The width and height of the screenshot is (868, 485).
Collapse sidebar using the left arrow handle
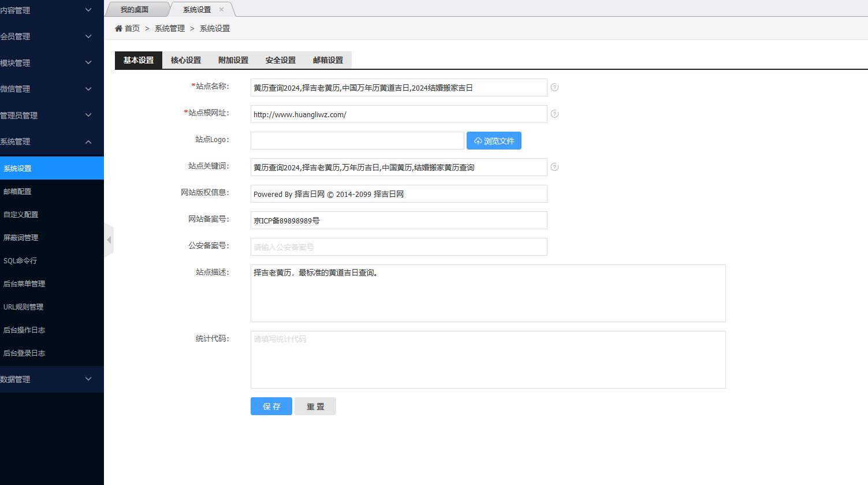click(x=109, y=240)
